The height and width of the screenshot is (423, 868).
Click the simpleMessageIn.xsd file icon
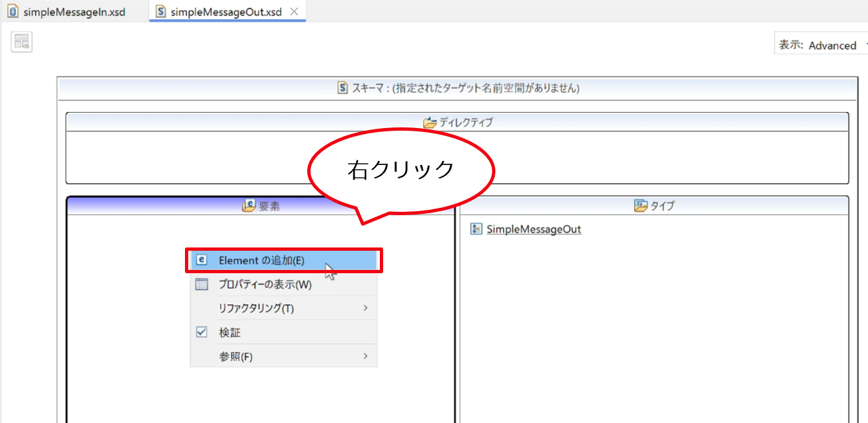click(13, 11)
